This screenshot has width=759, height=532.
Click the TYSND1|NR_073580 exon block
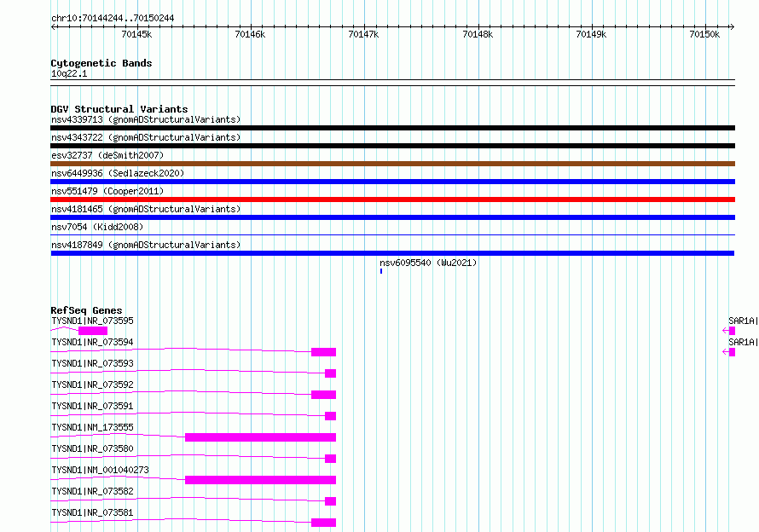tap(330, 459)
